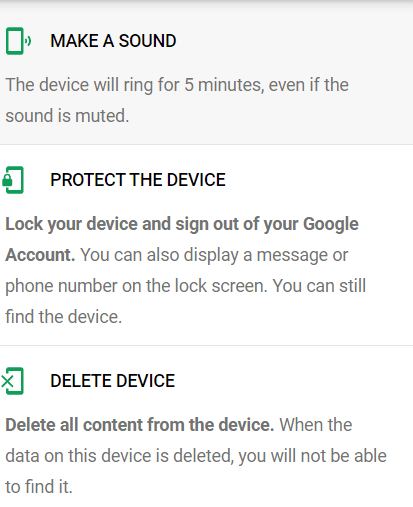
Task: Click the "find the device." line
Action: 64,317
